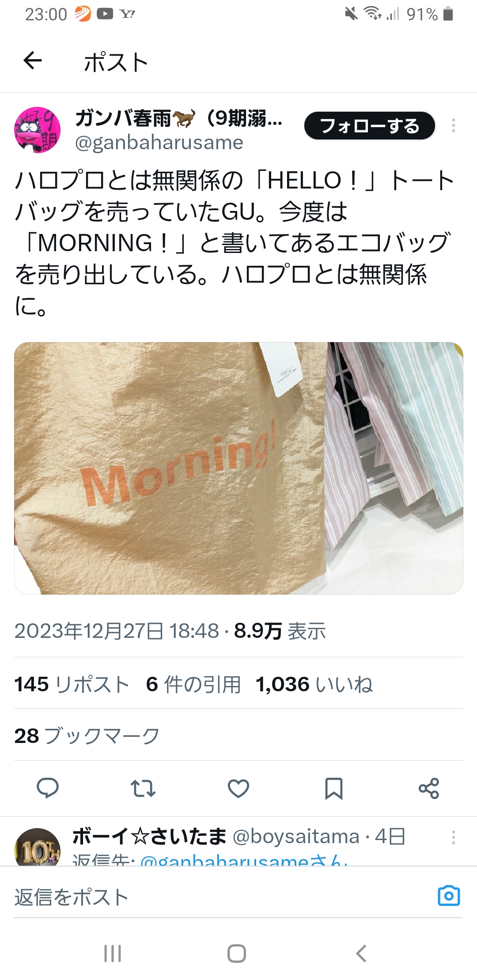This screenshot has height=980, width=477.
Task: View the 1,036 いいね likes list
Action: tap(314, 685)
